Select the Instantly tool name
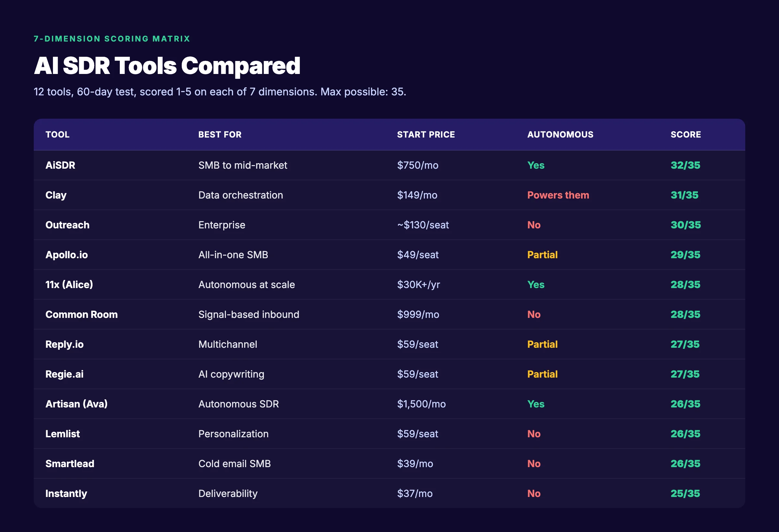This screenshot has width=779, height=532. click(x=66, y=493)
